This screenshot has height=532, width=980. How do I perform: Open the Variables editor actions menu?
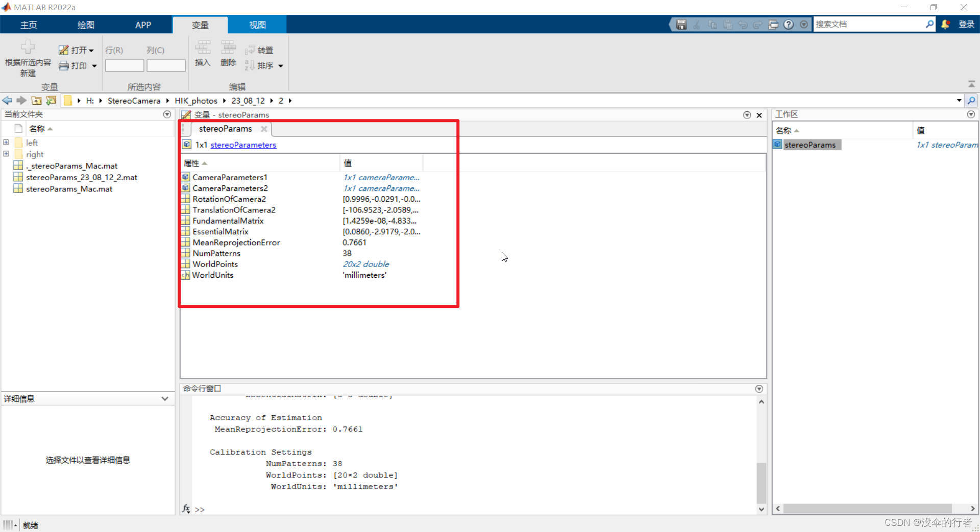(x=747, y=115)
